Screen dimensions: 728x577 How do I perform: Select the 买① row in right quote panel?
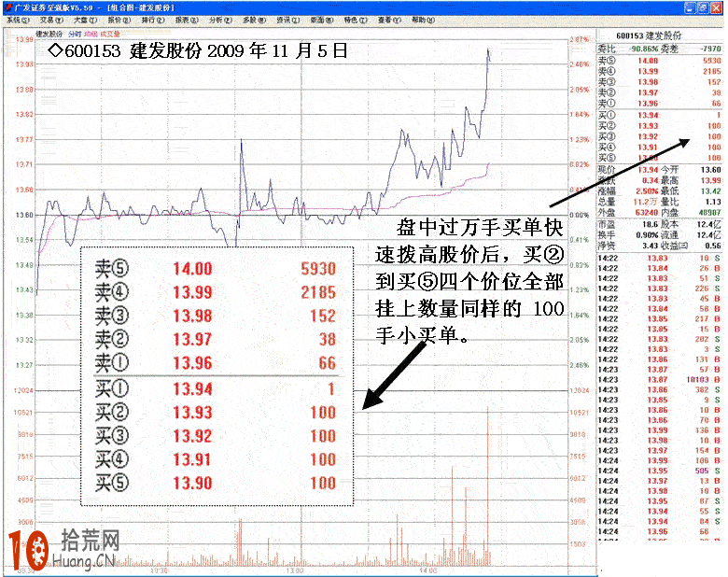pos(660,115)
